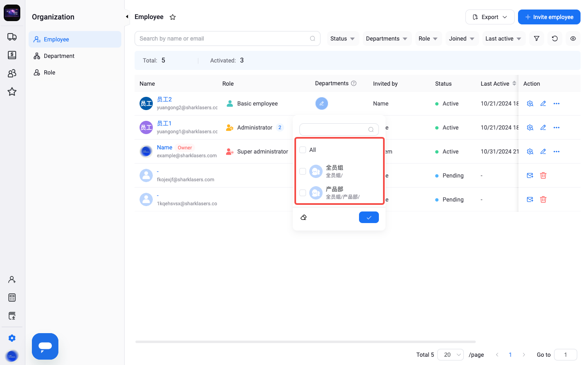This screenshot has width=588, height=365.
Task: Open more actions for 员工1
Action: 557,127
